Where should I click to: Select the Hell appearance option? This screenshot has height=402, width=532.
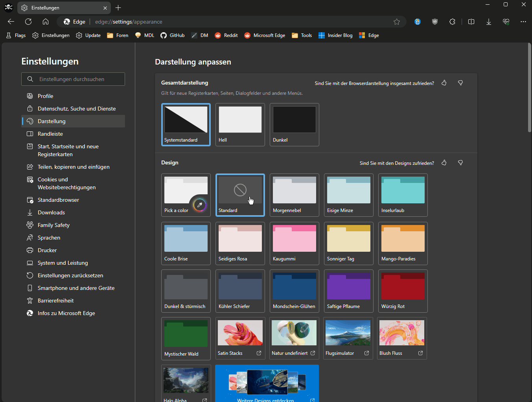click(240, 125)
